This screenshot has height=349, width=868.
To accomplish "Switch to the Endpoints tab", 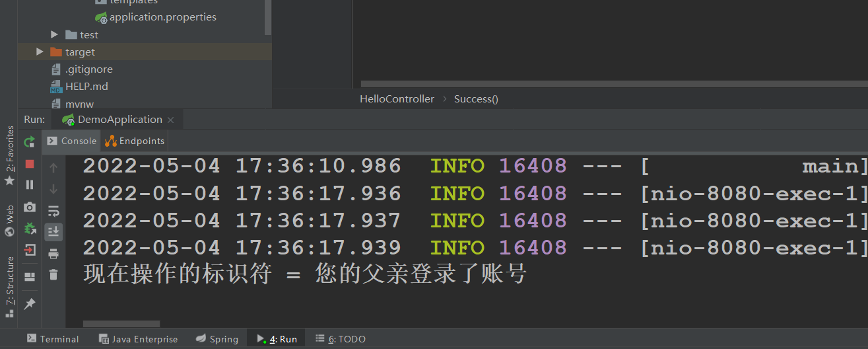I will (135, 141).
